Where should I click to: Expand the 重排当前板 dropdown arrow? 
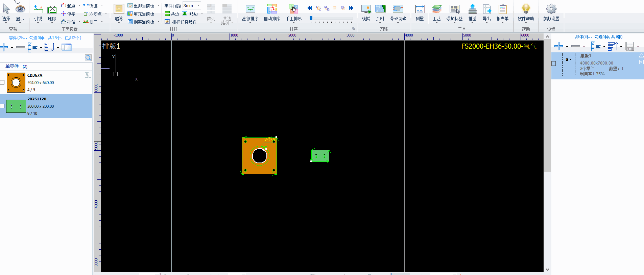158,5
